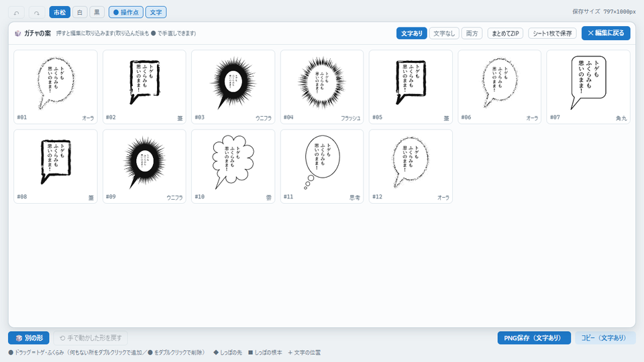Image resolution: width=644 pixels, height=362 pixels.
Task: Open speech bubble #11 思考 thumbnail
Action: click(322, 166)
